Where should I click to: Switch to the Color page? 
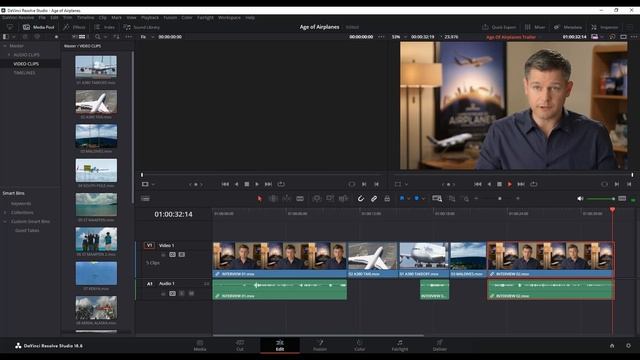point(360,345)
